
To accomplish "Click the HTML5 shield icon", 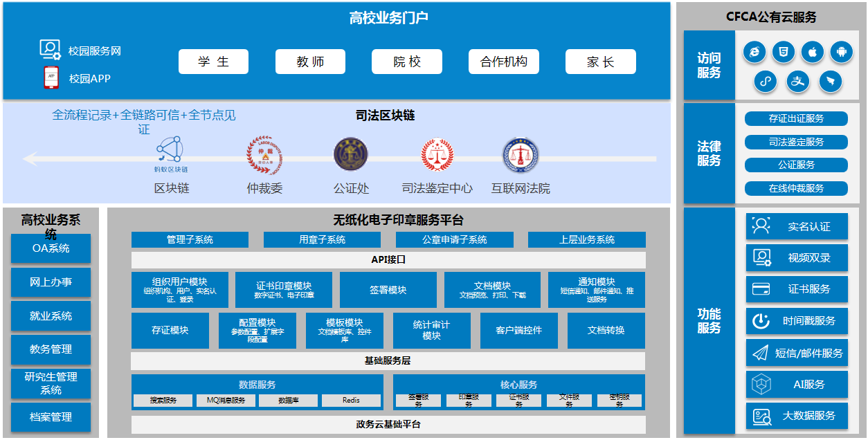I will click(x=784, y=53).
